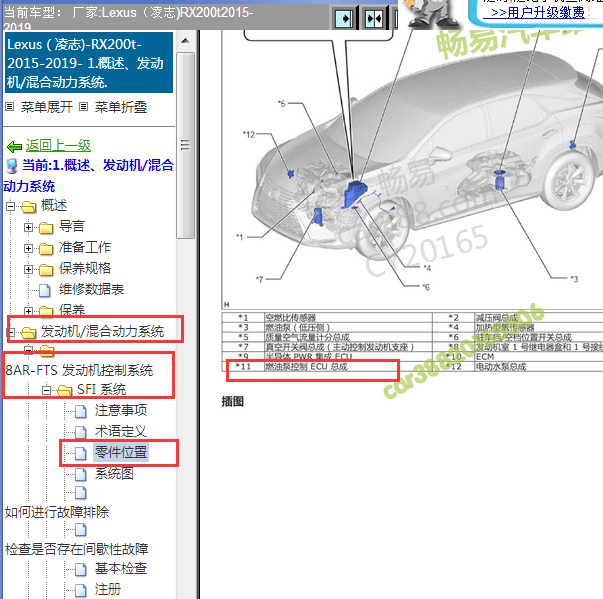Collapse the 8AR-FTS 发动机控制系统 node toggle

tap(28, 349)
